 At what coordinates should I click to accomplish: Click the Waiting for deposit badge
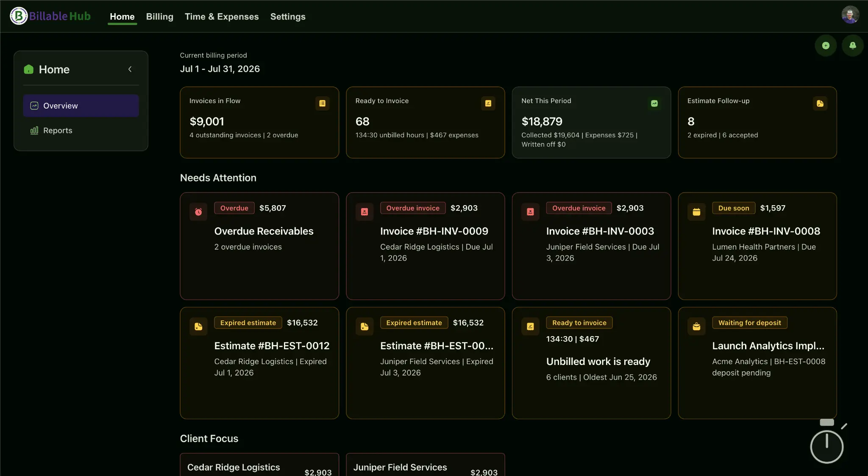tap(750, 323)
